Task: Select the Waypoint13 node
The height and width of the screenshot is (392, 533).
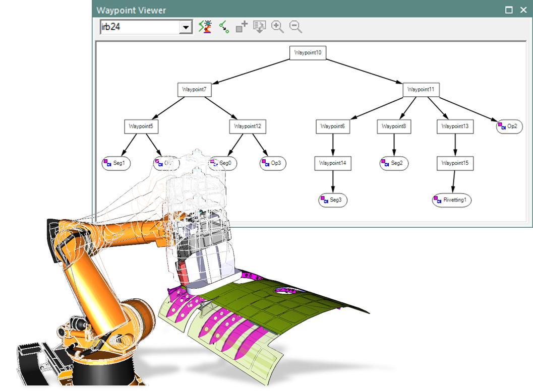Action: [455, 126]
